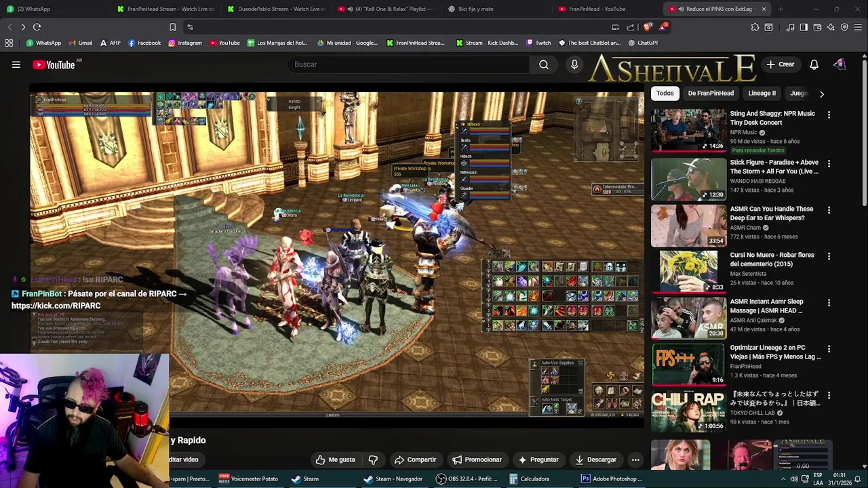Click the Preguntar button

pyautogui.click(x=538, y=460)
